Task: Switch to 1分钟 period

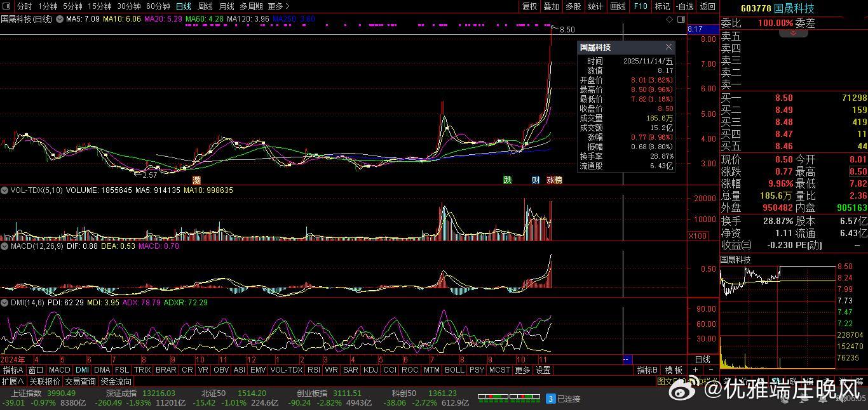Action: coord(48,6)
